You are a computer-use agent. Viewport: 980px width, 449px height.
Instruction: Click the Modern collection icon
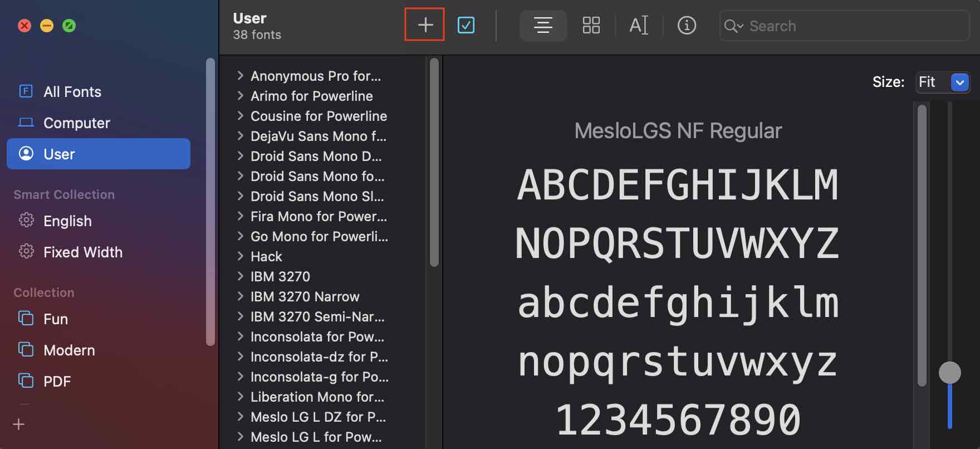tap(26, 349)
